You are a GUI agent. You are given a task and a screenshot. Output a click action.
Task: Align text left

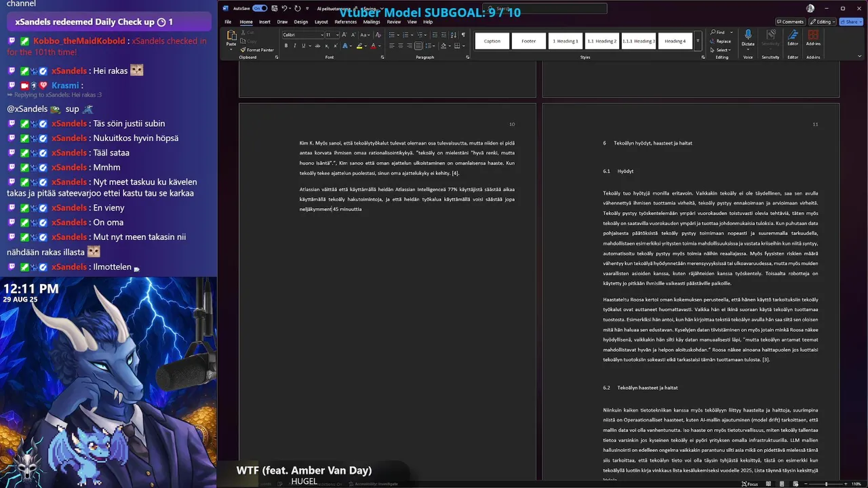(x=391, y=45)
